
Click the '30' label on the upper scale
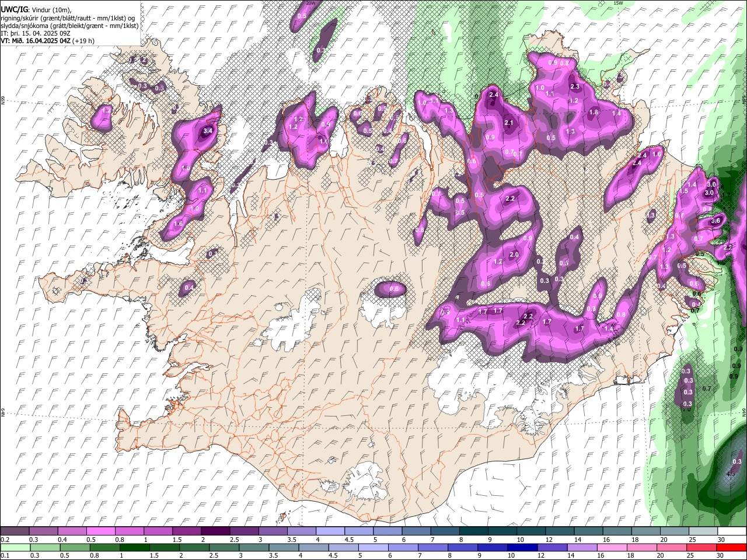pyautogui.click(x=721, y=540)
